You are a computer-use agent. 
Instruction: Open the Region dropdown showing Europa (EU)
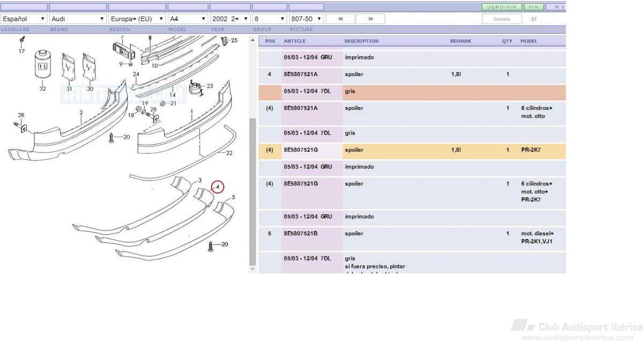(x=137, y=19)
